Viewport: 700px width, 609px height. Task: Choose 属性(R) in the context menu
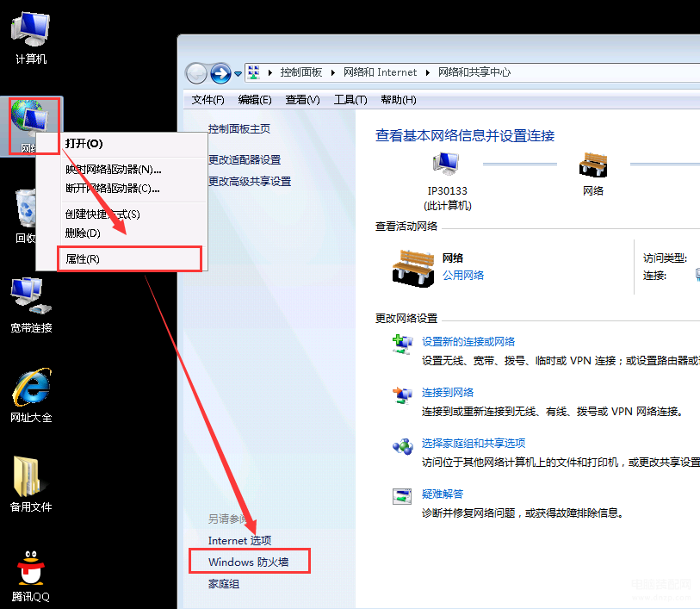pos(83,258)
